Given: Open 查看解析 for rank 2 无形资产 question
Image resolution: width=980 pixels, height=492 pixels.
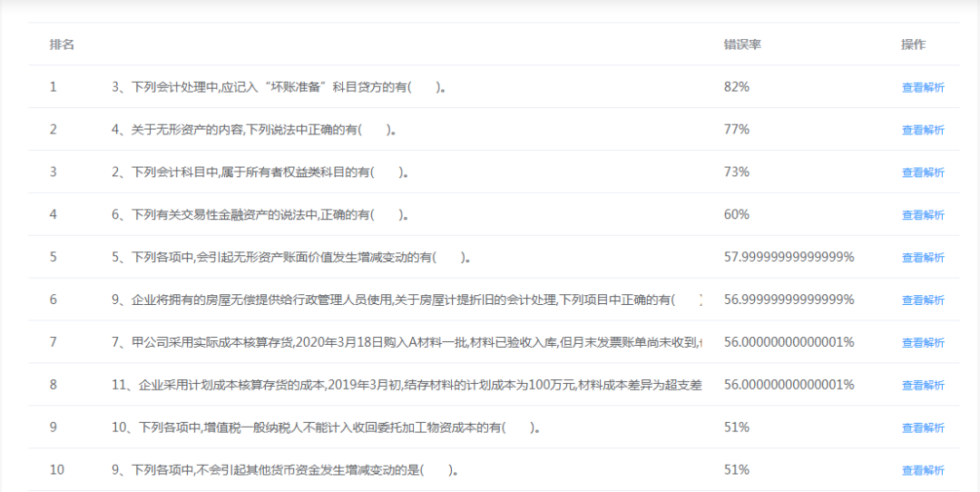Looking at the screenshot, I should (x=923, y=130).
